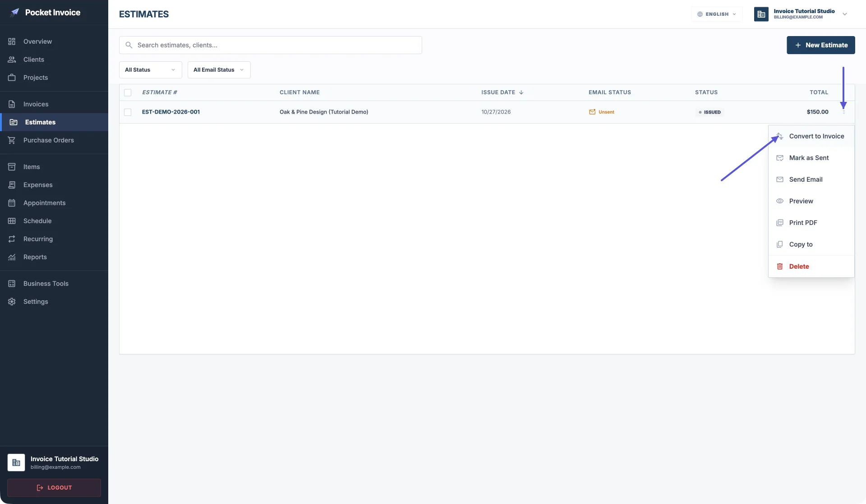Click the New Estimate button

click(821, 45)
